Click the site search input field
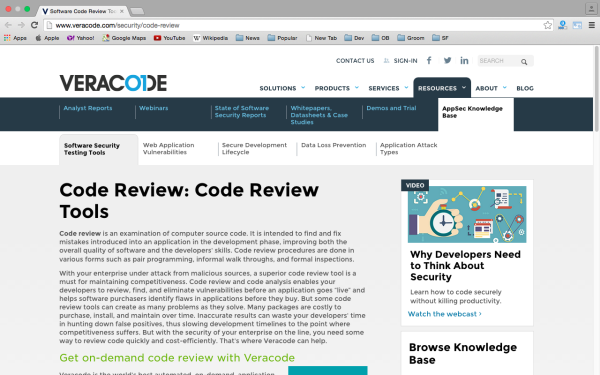The width and height of the screenshot is (600, 375). 498,61
